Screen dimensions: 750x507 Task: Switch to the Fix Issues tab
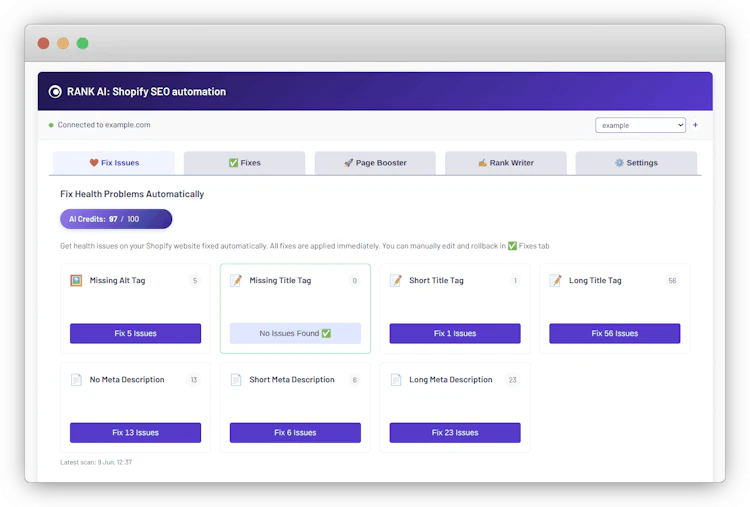point(114,163)
